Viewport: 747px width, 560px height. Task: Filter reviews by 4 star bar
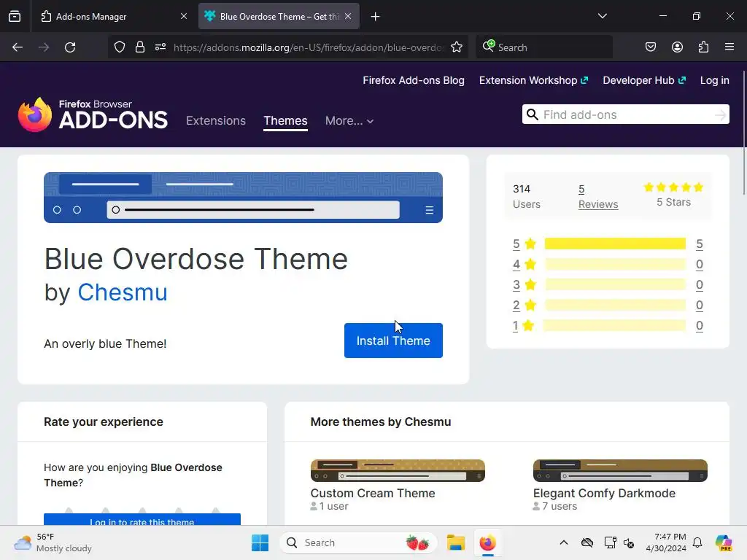click(x=615, y=264)
